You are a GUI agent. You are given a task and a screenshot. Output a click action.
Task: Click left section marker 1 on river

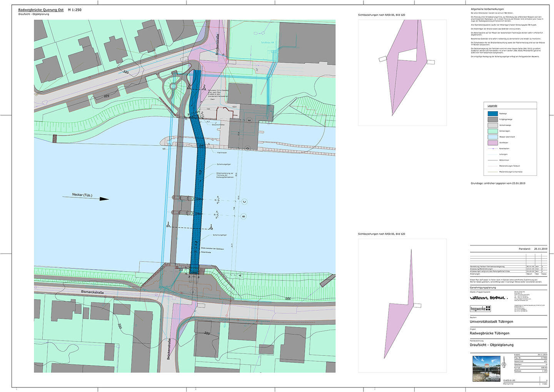click(168, 224)
